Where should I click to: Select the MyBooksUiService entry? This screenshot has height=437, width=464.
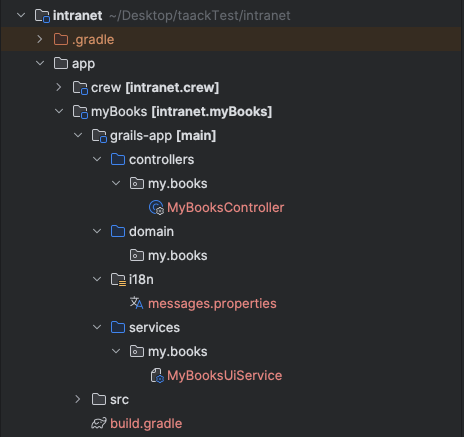pyautogui.click(x=224, y=375)
